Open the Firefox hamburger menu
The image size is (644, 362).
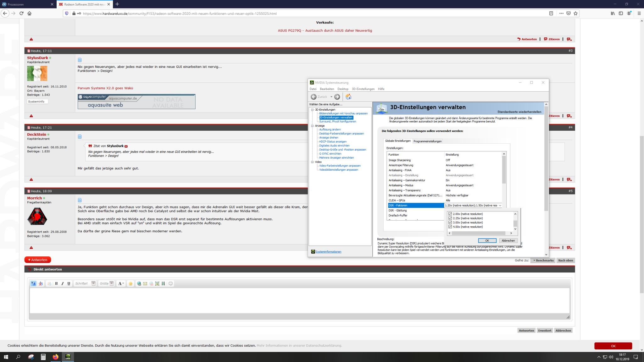pos(639,13)
